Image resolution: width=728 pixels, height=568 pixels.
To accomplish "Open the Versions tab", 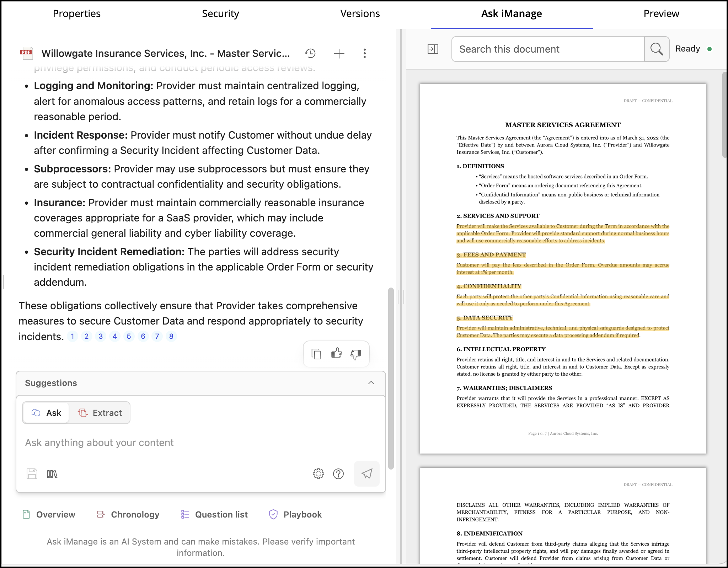I will pos(360,14).
